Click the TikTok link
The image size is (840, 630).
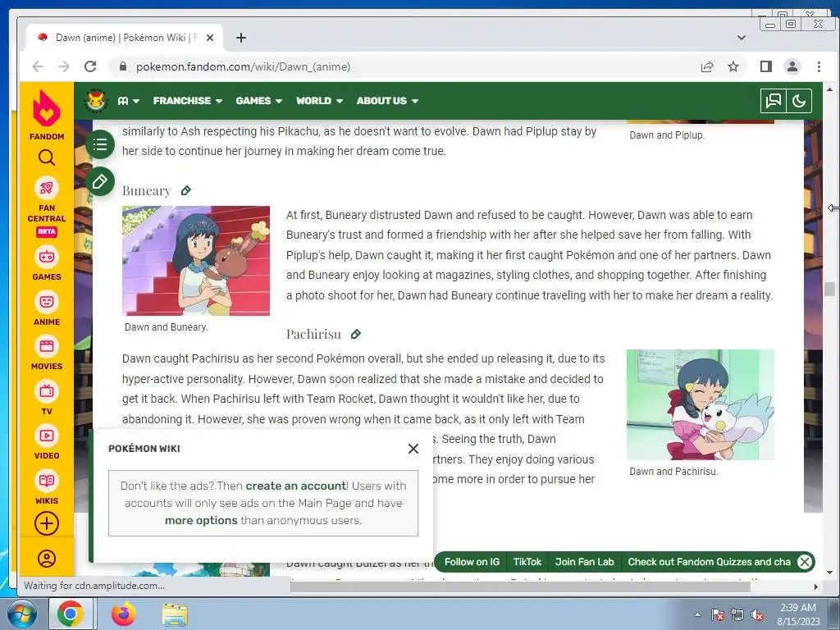(x=527, y=562)
